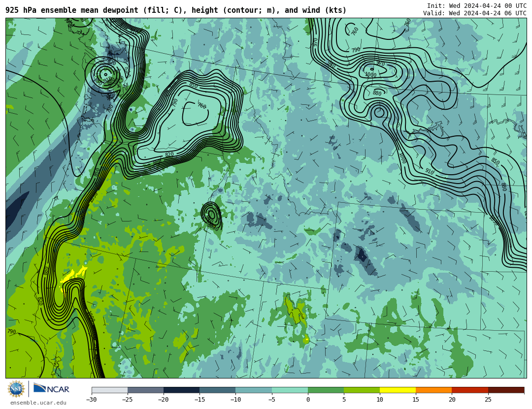Click the positive '25' colorbar tick label
Screen dimensions: 532x409
pyautogui.click(x=488, y=400)
